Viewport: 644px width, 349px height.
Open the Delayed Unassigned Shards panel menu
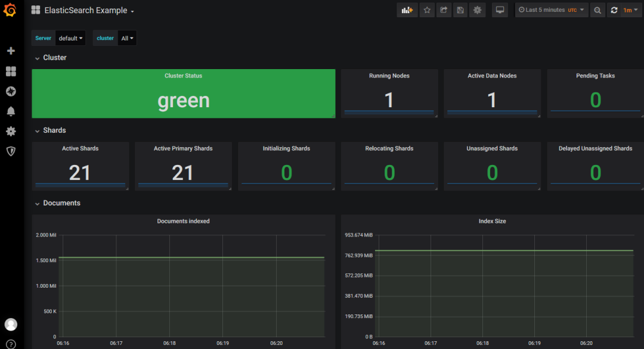click(596, 148)
